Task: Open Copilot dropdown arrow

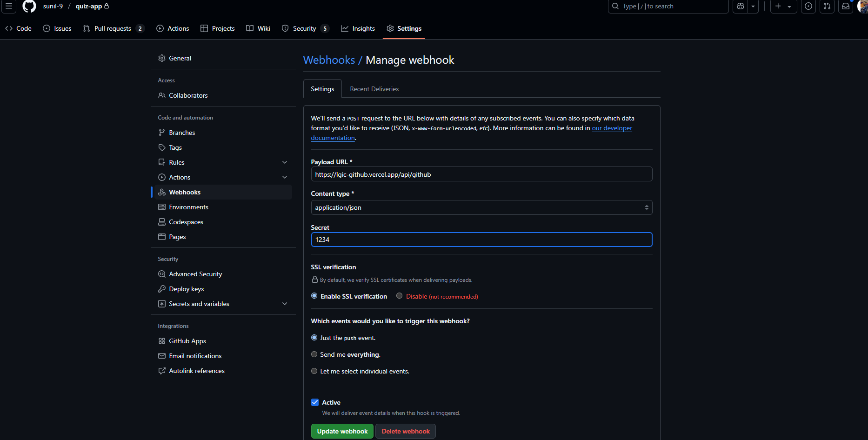Action: 753,6
